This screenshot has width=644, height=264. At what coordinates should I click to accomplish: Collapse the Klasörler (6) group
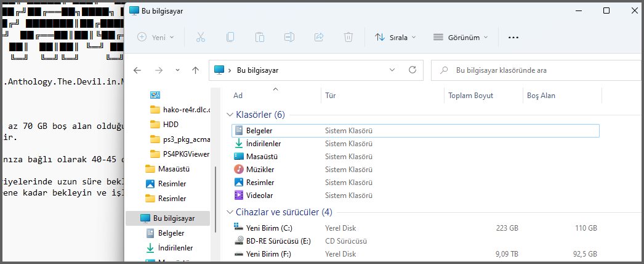(230, 115)
